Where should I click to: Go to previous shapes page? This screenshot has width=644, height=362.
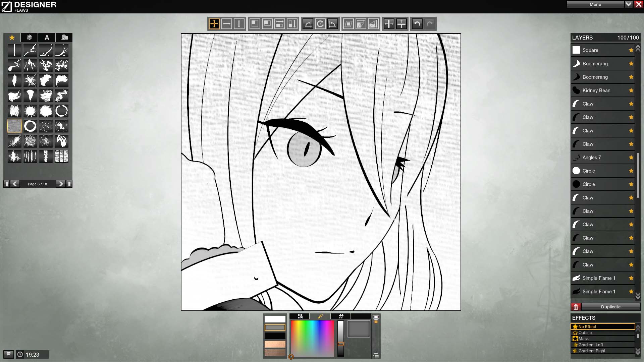tap(15, 184)
